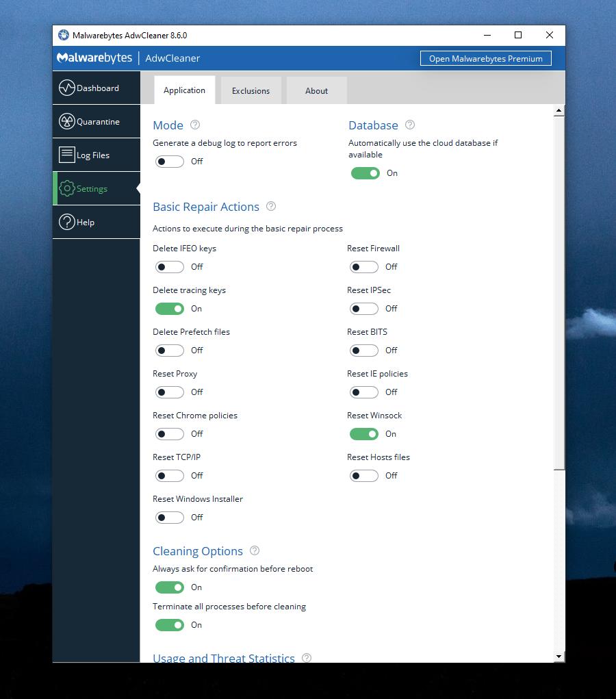Go to Dashboard in the sidebar
616x699 pixels.
[x=97, y=88]
